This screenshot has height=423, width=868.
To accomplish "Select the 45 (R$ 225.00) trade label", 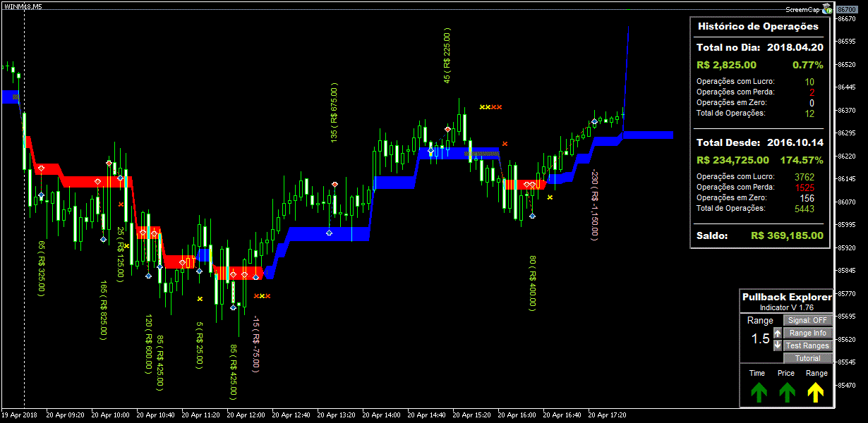I will click(447, 56).
